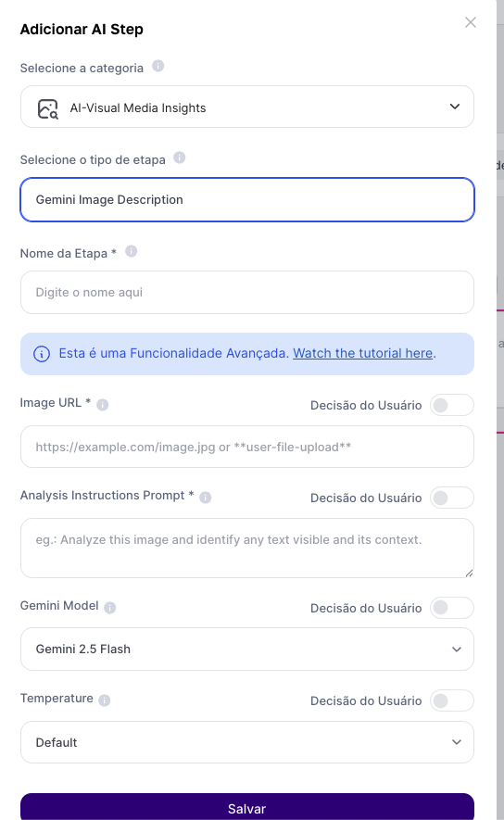Click the info icon in the advanced feature banner
This screenshot has height=820, width=504.
(x=42, y=354)
